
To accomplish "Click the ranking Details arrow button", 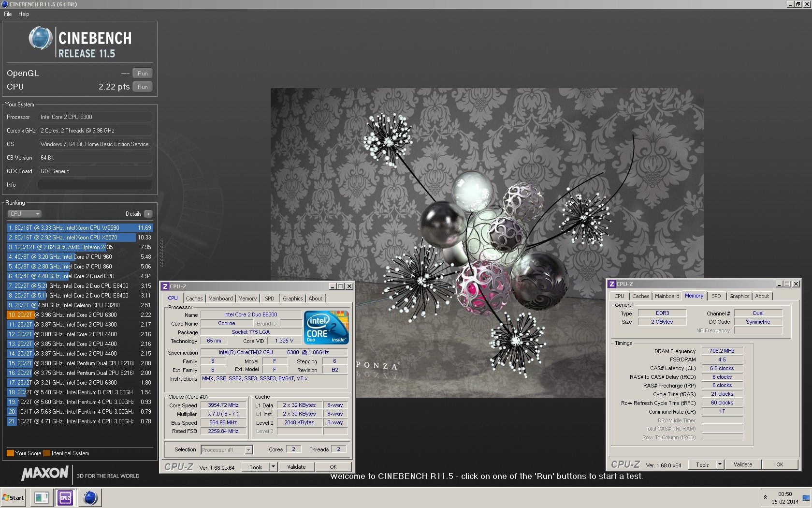I will [148, 214].
